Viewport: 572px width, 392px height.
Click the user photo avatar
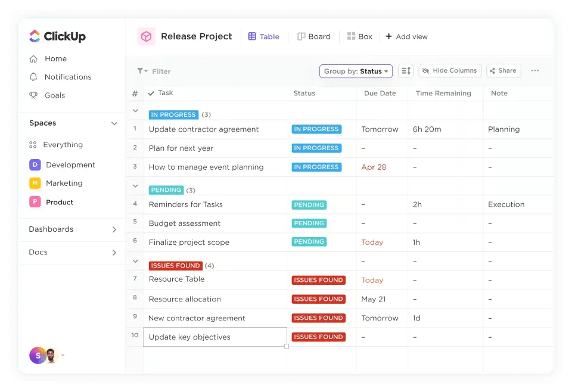[x=51, y=356]
